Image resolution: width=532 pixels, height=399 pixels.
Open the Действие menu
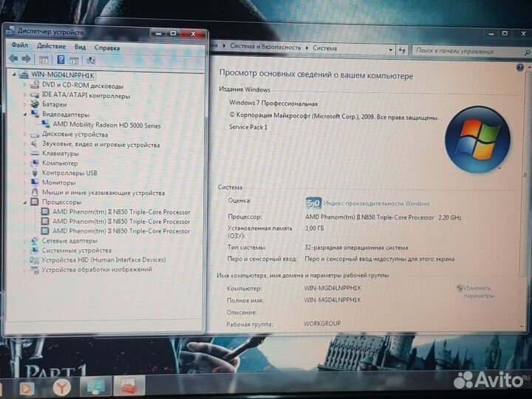point(51,46)
